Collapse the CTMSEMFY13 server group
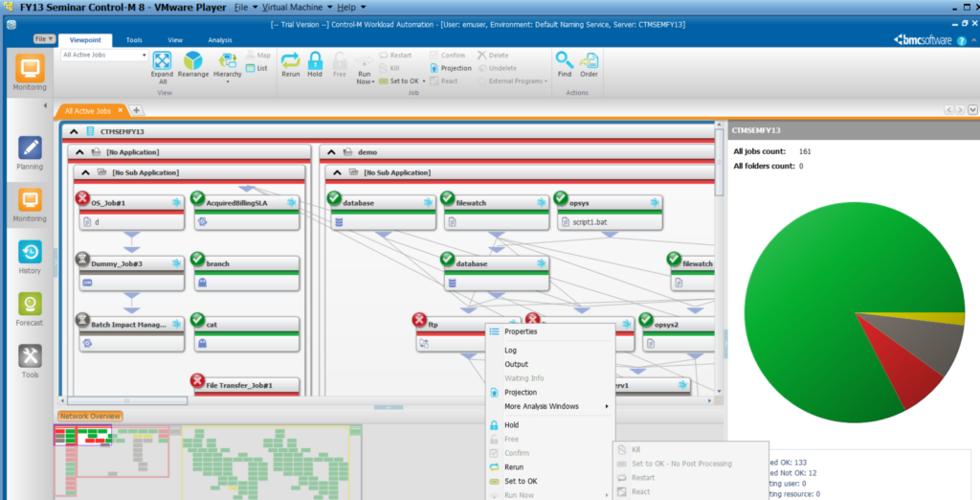Image resolution: width=980 pixels, height=500 pixels. [x=74, y=131]
